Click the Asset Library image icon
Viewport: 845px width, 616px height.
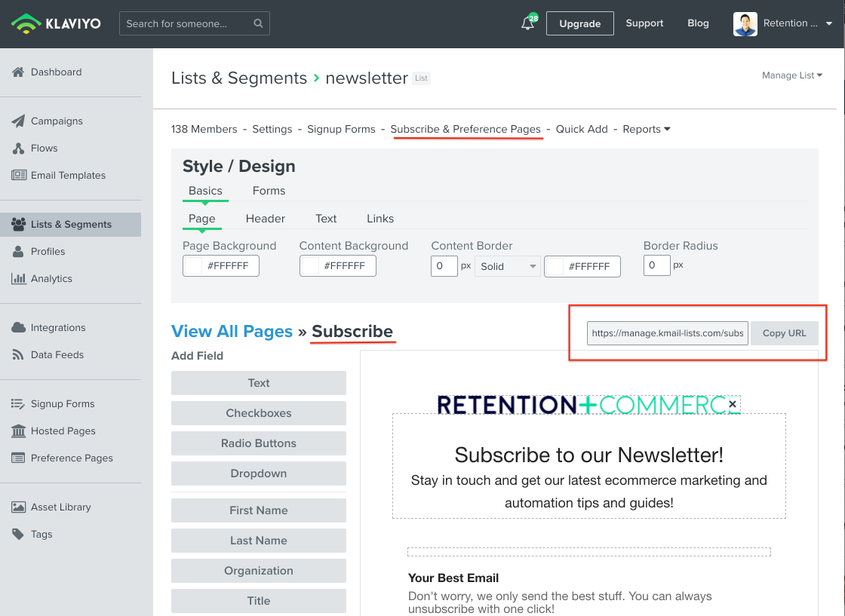point(18,507)
